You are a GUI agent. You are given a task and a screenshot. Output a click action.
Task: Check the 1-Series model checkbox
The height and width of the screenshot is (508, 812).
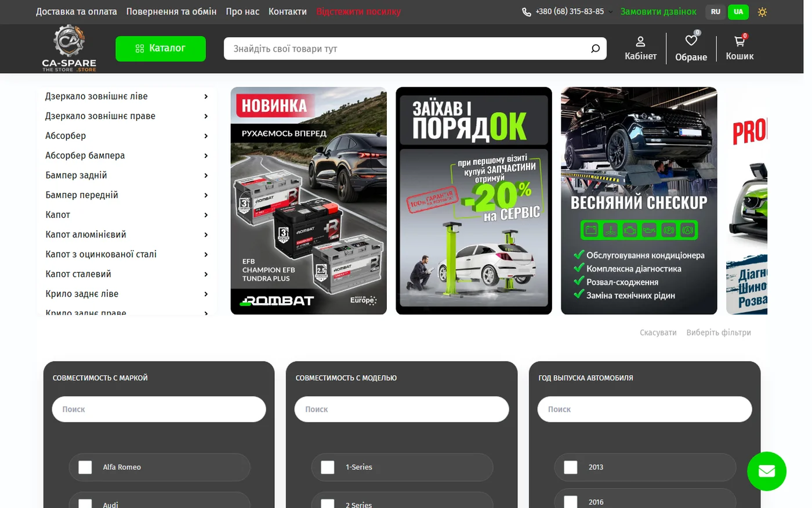[x=328, y=467]
